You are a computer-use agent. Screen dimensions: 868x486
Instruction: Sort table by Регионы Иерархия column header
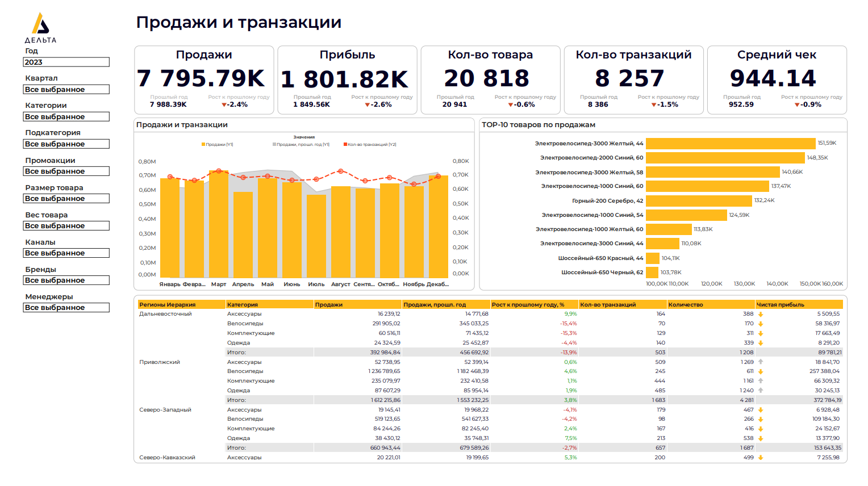[x=181, y=304]
